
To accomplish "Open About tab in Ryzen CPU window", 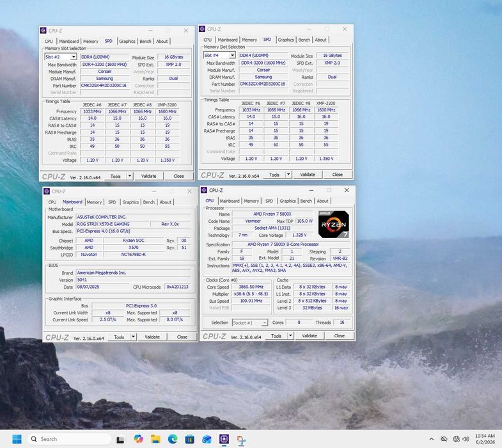I will pos(322,201).
